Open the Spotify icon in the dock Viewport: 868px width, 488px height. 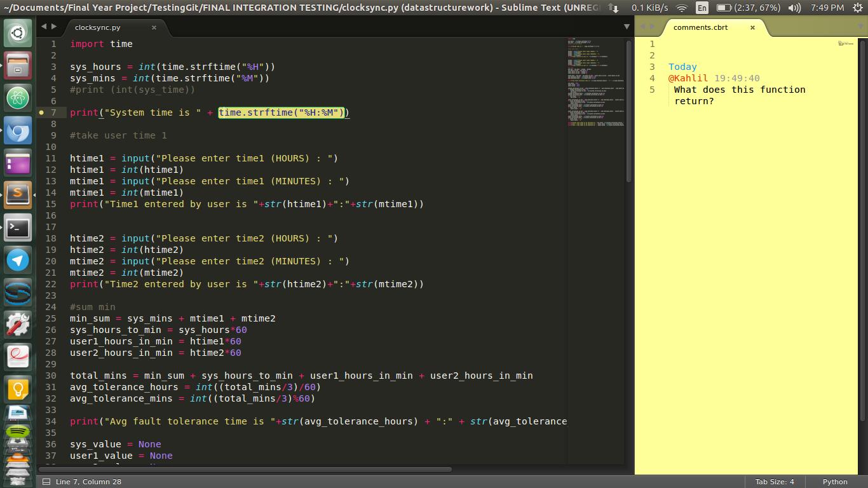tap(18, 433)
